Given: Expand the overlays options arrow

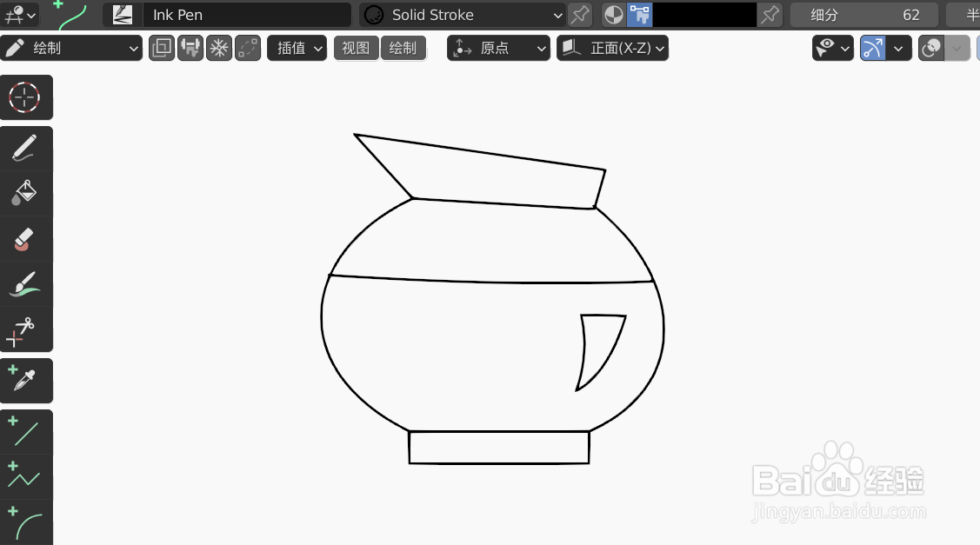Looking at the screenshot, I should 957,48.
